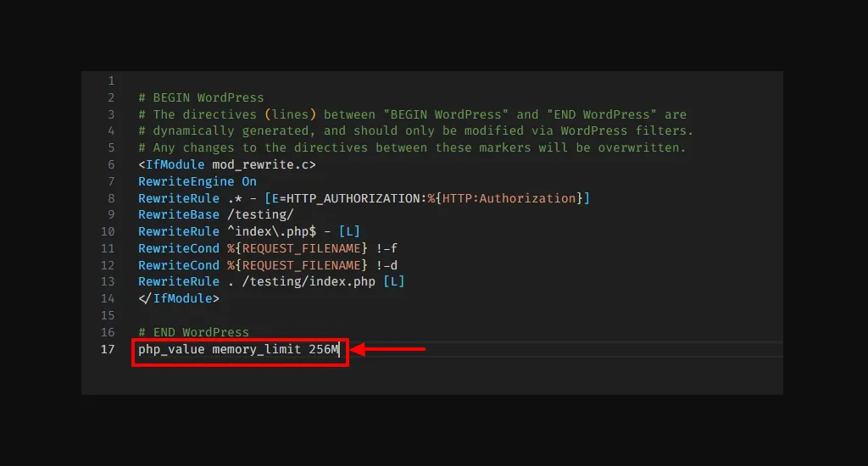
Task: Click line number 2 in the gutter
Action: pos(111,98)
